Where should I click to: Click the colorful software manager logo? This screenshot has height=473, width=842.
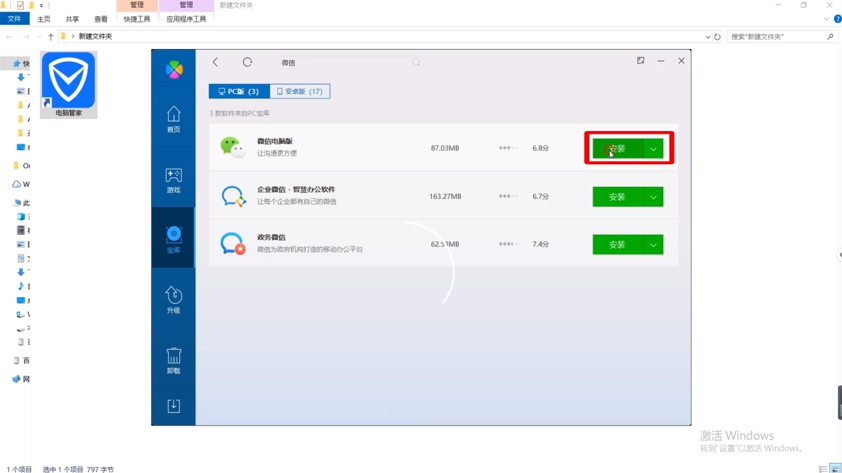click(174, 70)
